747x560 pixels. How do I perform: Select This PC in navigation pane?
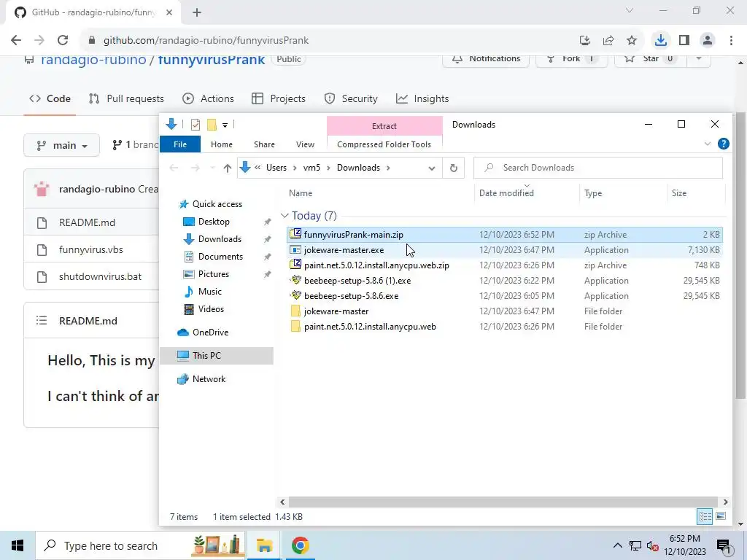(x=216, y=356)
